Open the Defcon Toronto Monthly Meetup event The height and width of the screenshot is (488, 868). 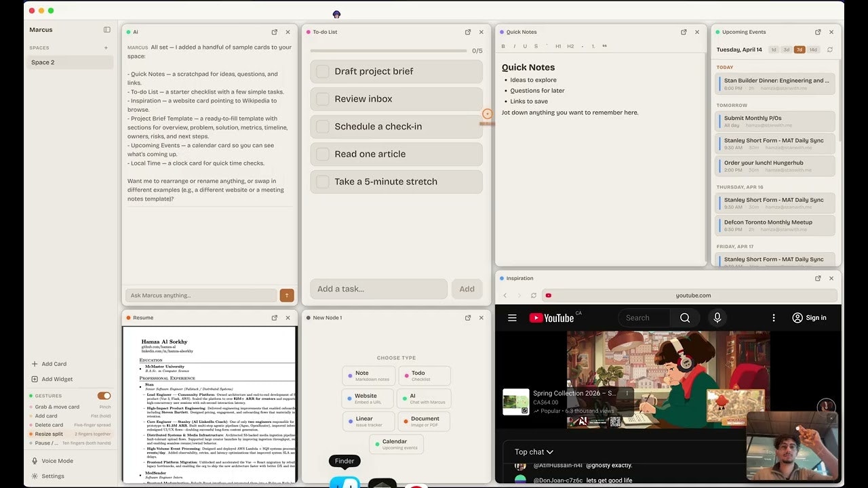(x=775, y=226)
